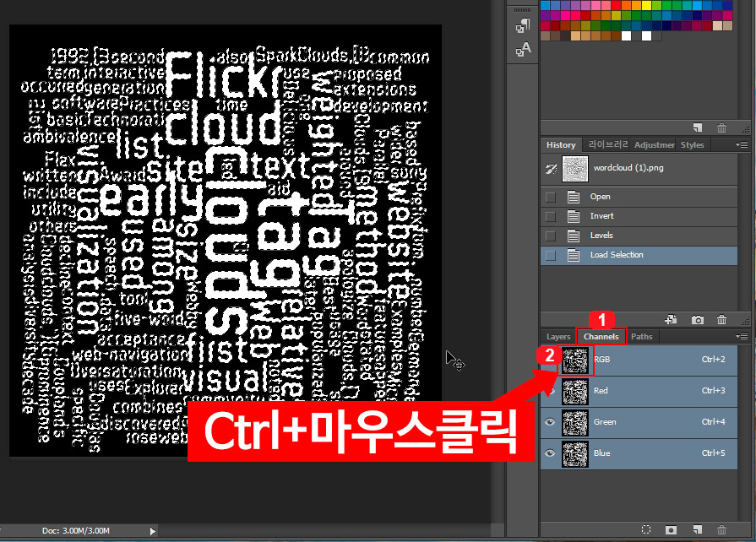This screenshot has height=542, width=756.
Task: Set history brush source for Invert state
Action: [550, 216]
